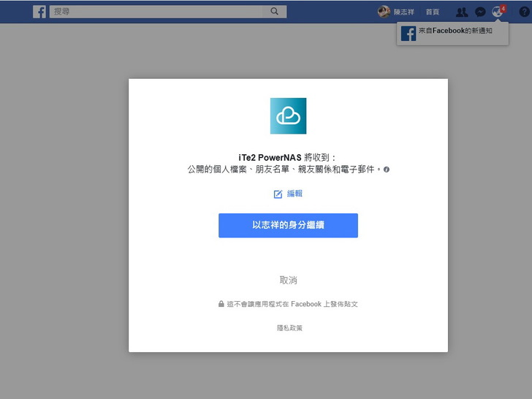532x399 pixels.
Task: Click the Facebook icon in the notification popup
Action: pyautogui.click(x=408, y=34)
